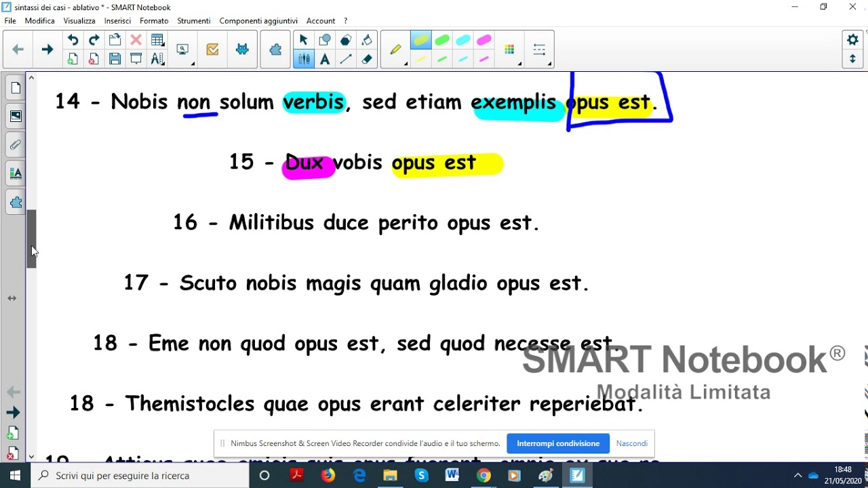Open line style properties dropdown
The width and height of the screenshot is (868, 488).
click(540, 49)
